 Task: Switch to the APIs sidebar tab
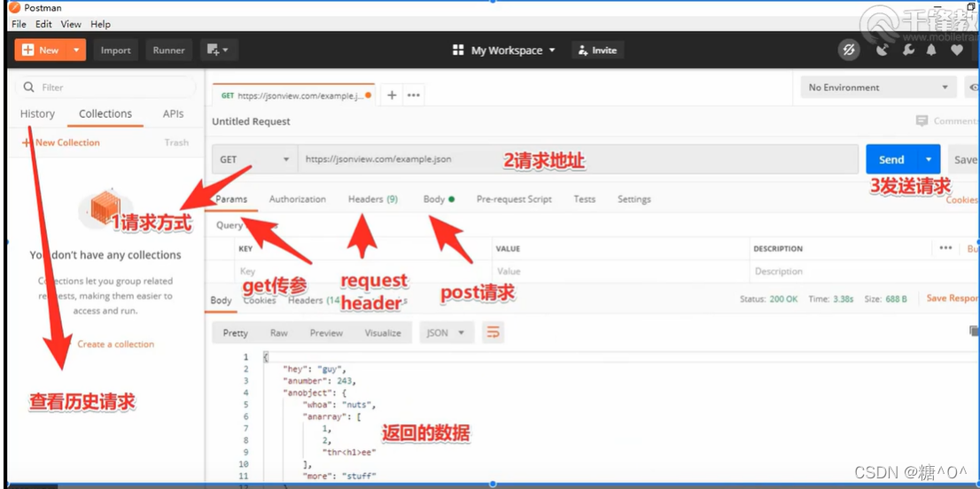pos(173,113)
